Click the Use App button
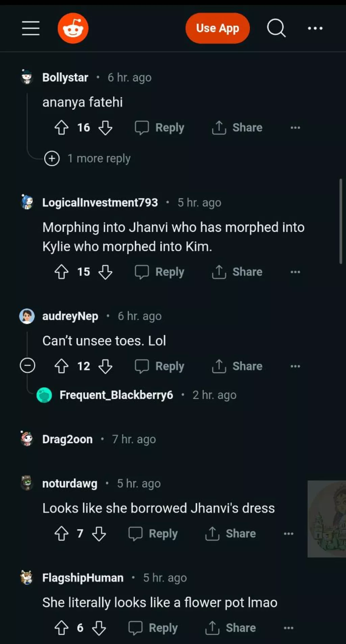Viewport: 346px width, 644px height. pos(218,28)
